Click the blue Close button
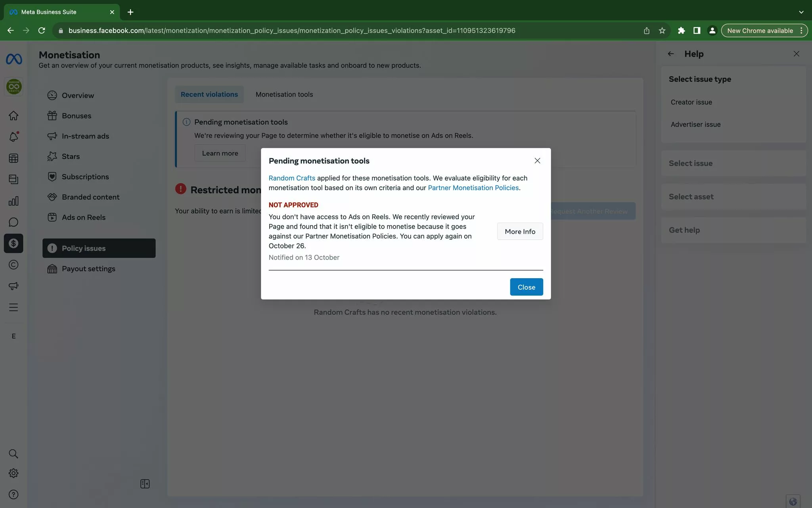The height and width of the screenshot is (508, 812). click(527, 287)
